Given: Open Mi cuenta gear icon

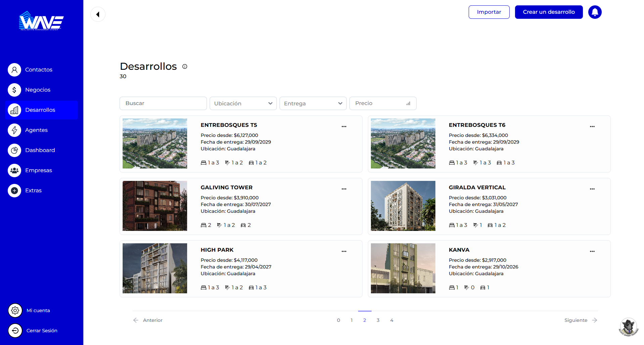Looking at the screenshot, I should (15, 310).
